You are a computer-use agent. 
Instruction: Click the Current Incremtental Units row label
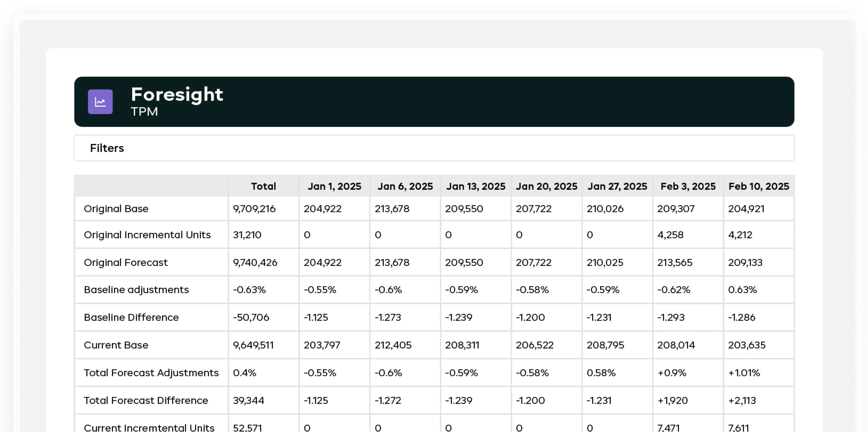coord(149,428)
